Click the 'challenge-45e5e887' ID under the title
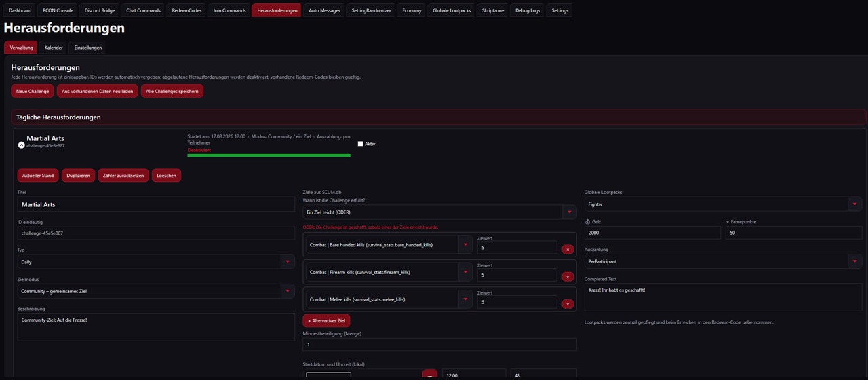Viewport: 868px width, 380px height. [46, 146]
